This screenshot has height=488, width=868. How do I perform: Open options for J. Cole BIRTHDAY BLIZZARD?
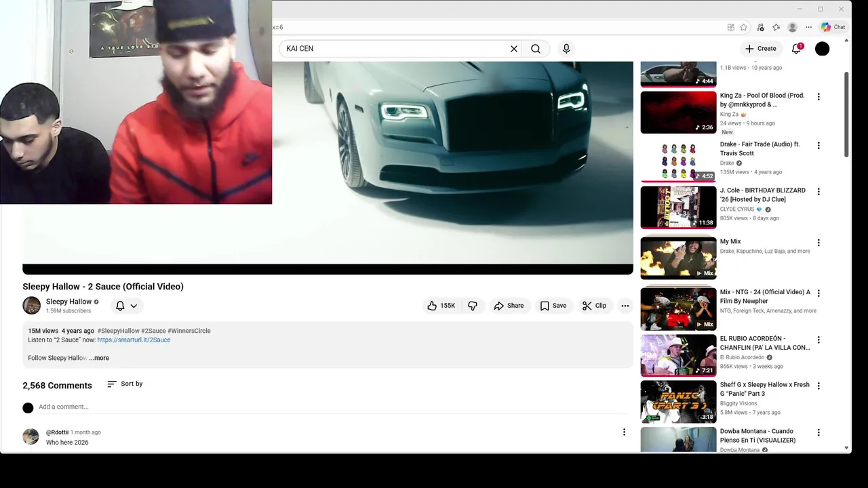click(818, 192)
